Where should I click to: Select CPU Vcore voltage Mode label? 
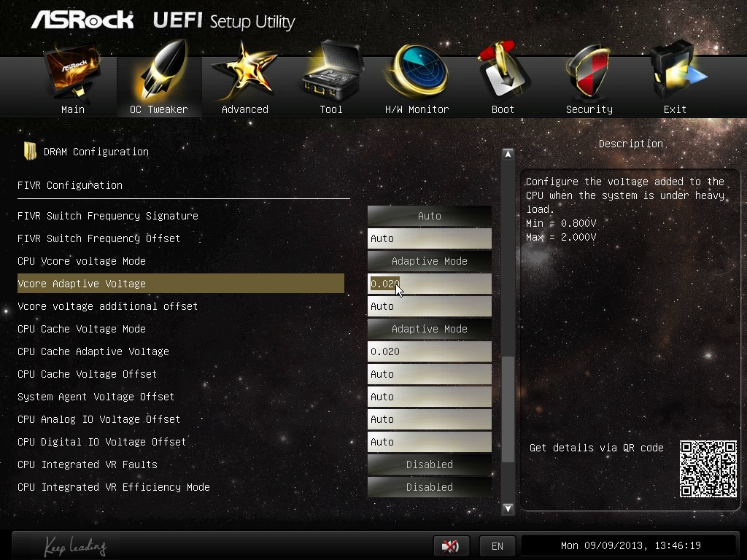[82, 261]
